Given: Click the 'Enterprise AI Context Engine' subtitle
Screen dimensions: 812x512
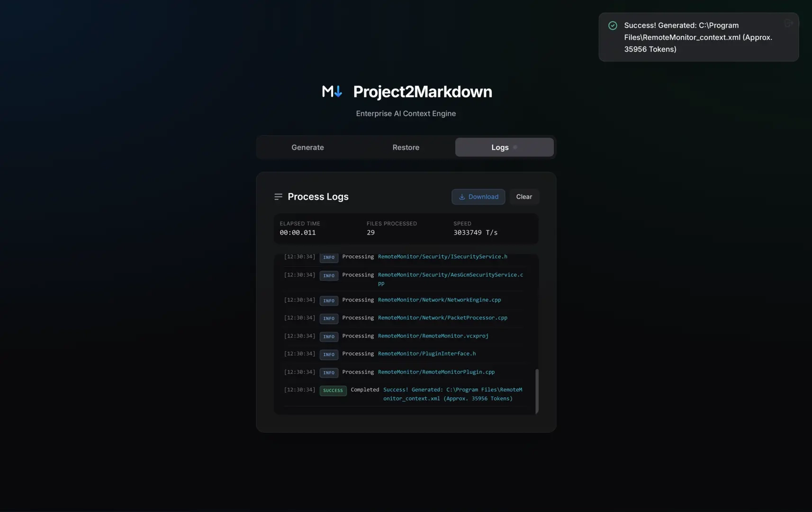Looking at the screenshot, I should point(406,113).
